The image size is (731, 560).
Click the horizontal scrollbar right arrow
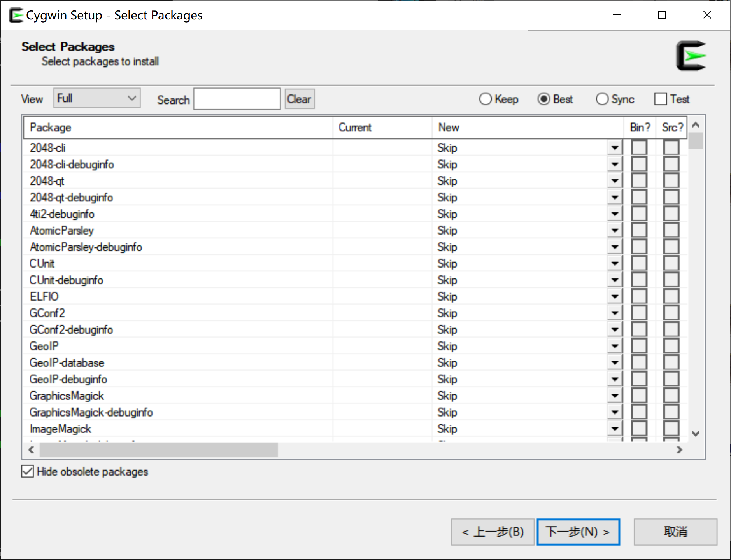(679, 450)
